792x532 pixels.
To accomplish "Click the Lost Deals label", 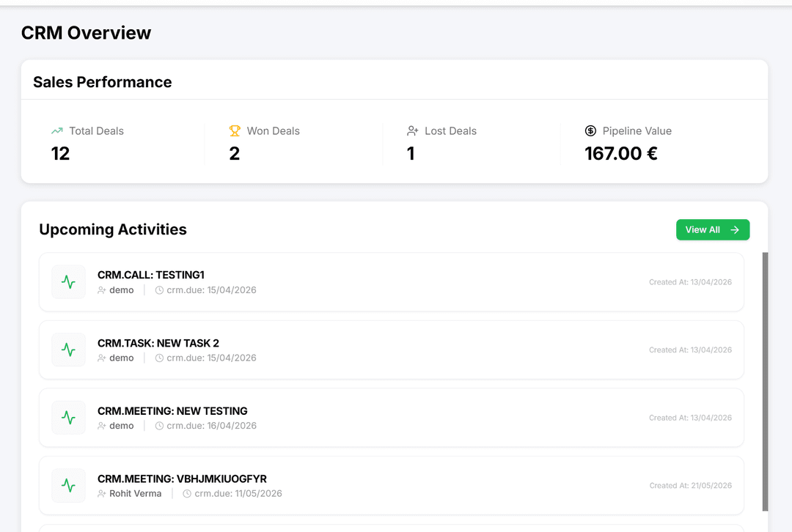I will pos(450,130).
